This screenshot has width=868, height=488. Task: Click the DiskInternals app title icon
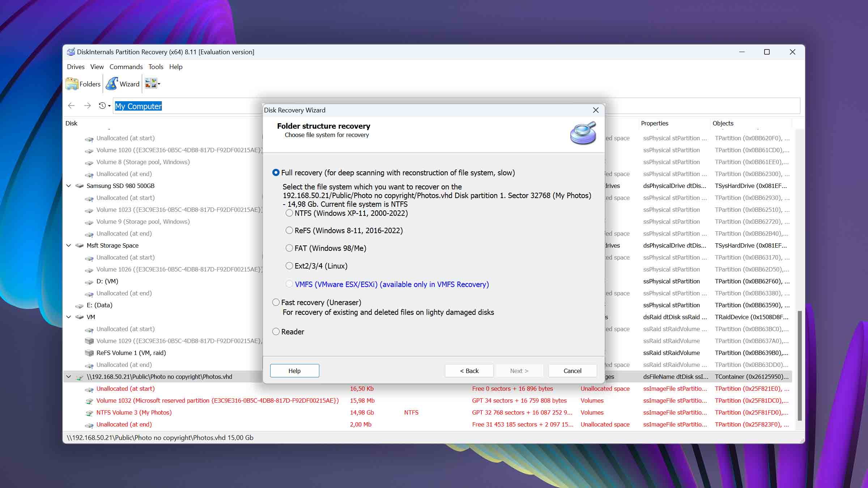(x=71, y=52)
